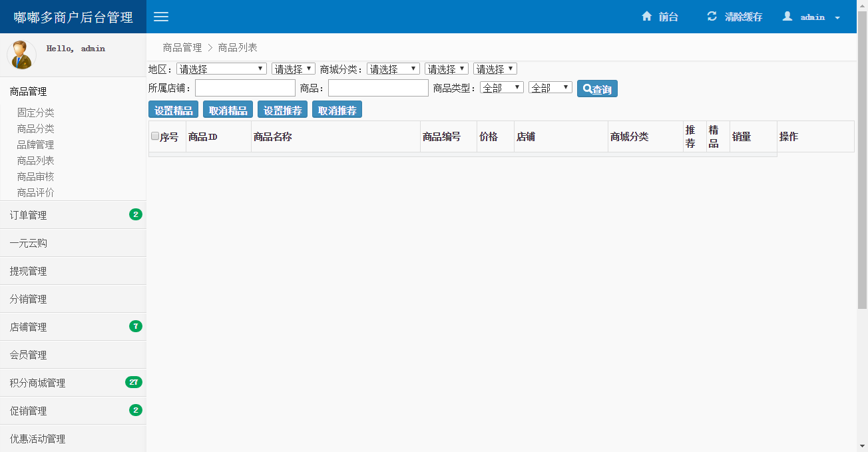Collapse the 商品管理 sidebar section
Image resolution: width=868 pixels, height=452 pixels.
pyautogui.click(x=73, y=91)
